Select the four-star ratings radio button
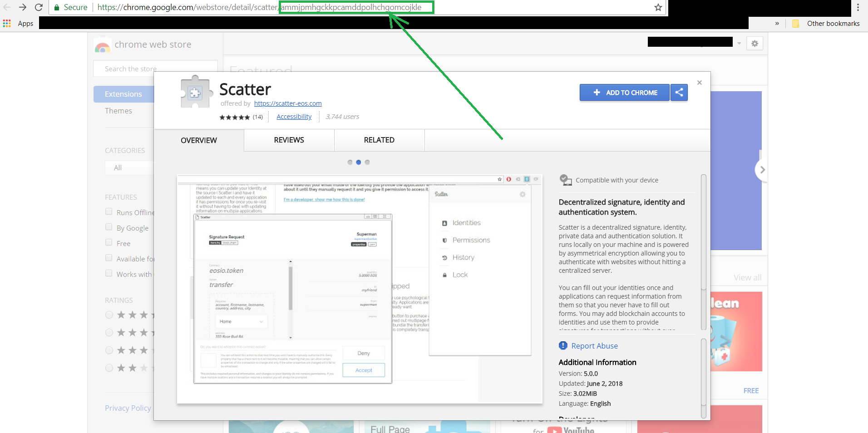The width and height of the screenshot is (868, 433). (x=109, y=333)
